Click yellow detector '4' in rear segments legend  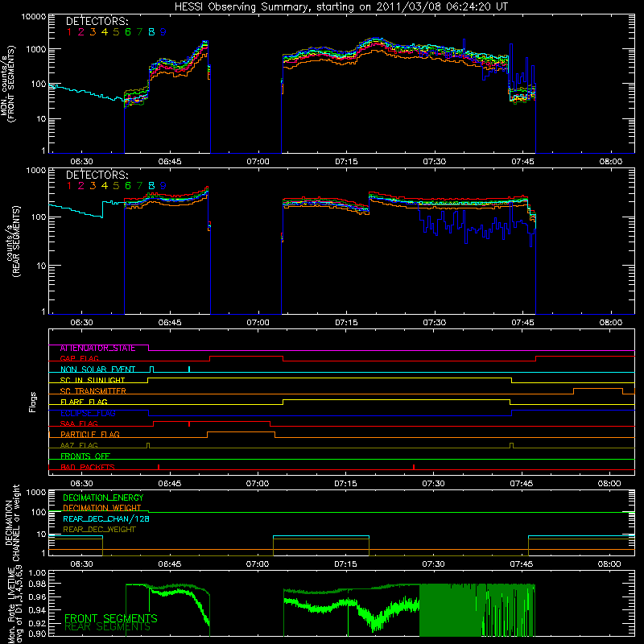point(105,186)
